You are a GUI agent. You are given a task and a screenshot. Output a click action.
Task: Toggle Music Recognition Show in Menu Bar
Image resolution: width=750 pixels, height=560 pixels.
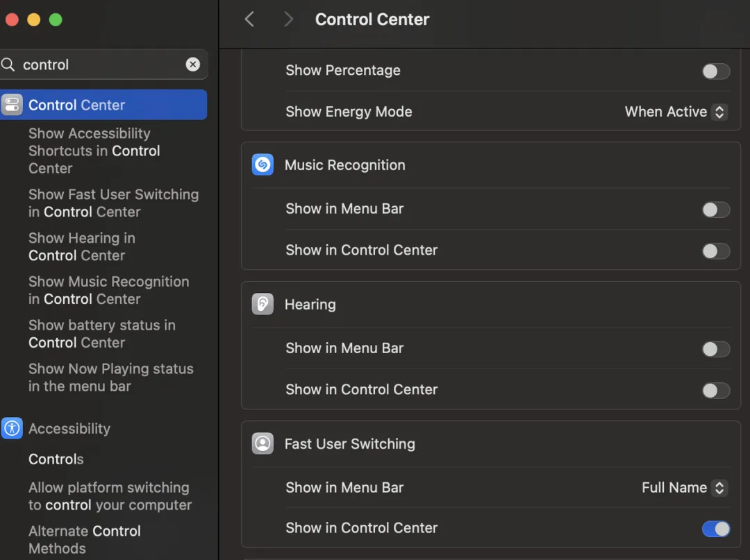tap(715, 210)
